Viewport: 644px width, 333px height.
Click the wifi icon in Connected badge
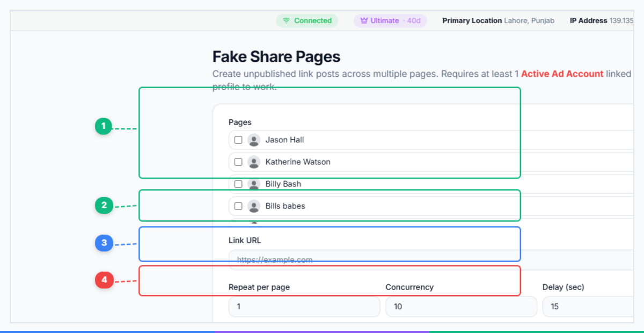pos(287,21)
